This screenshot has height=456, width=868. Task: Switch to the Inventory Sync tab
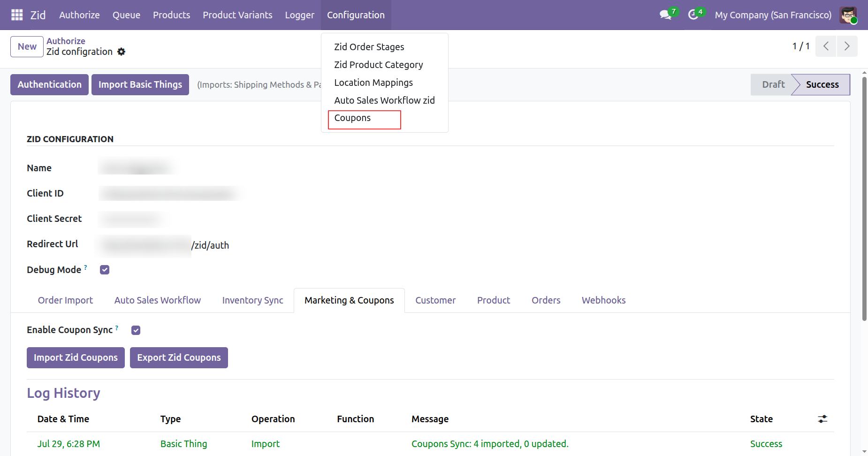(253, 300)
